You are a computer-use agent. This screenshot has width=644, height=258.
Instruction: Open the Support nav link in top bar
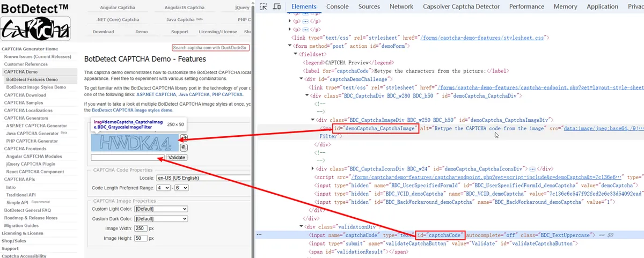click(180, 32)
